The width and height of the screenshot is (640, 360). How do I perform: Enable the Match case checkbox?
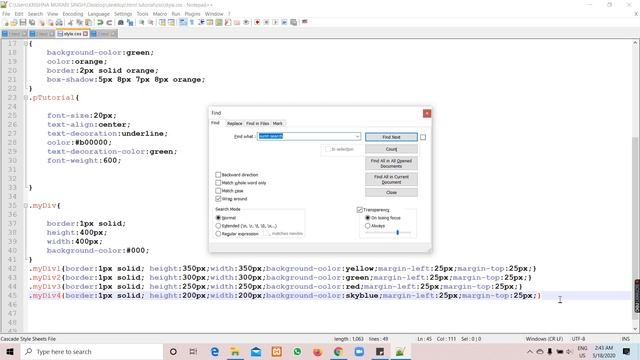pos(218,191)
